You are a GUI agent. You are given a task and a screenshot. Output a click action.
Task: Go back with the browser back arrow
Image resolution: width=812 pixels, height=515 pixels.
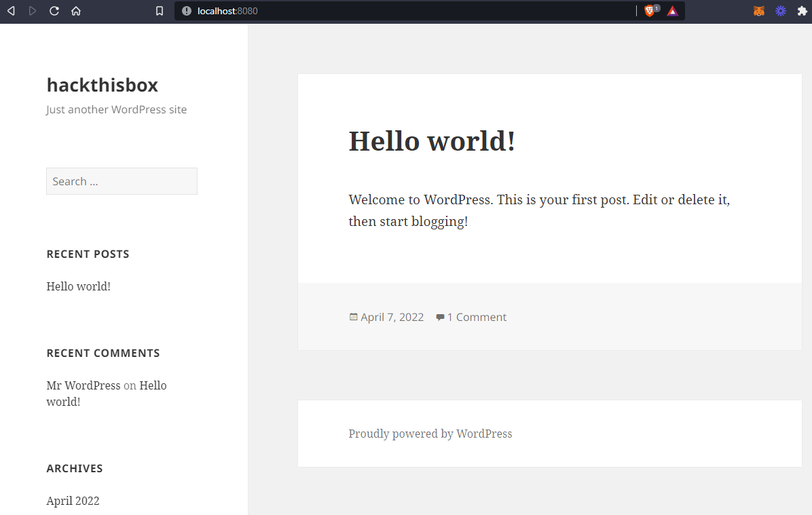(x=11, y=11)
